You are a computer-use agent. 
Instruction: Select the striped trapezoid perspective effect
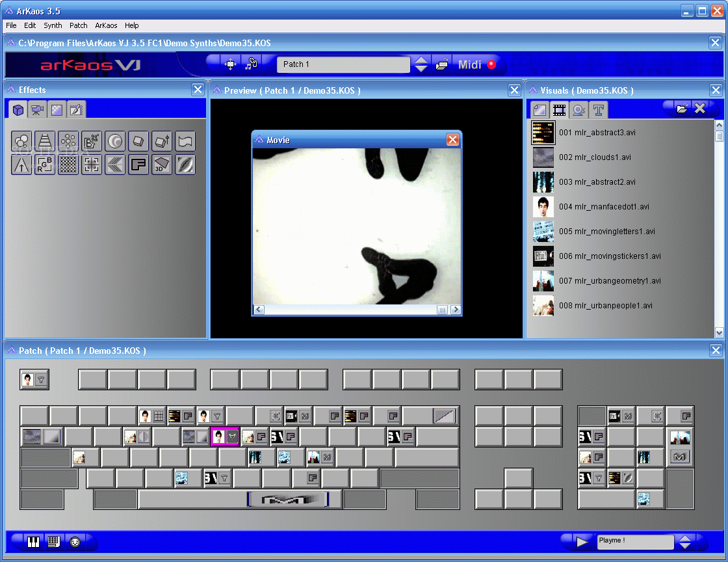point(45,141)
